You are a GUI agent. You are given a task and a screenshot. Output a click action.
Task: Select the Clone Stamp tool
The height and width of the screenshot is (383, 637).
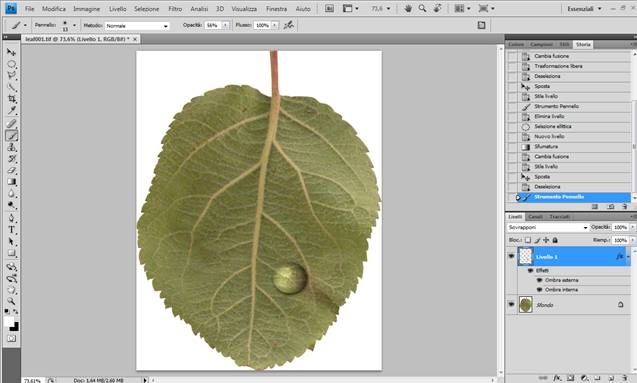click(11, 147)
